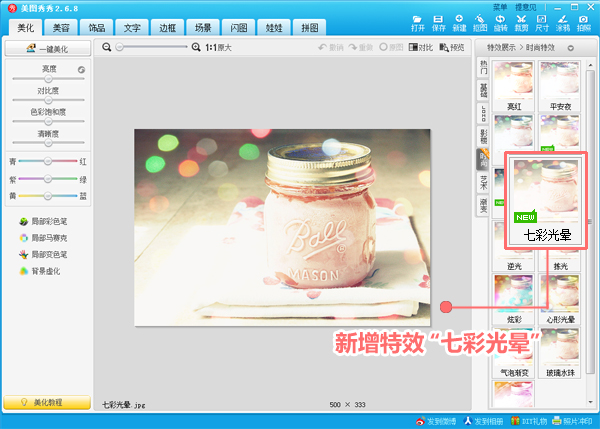Choose the 局部马赛克 mosaic tool
600x429 pixels.
(x=46, y=238)
